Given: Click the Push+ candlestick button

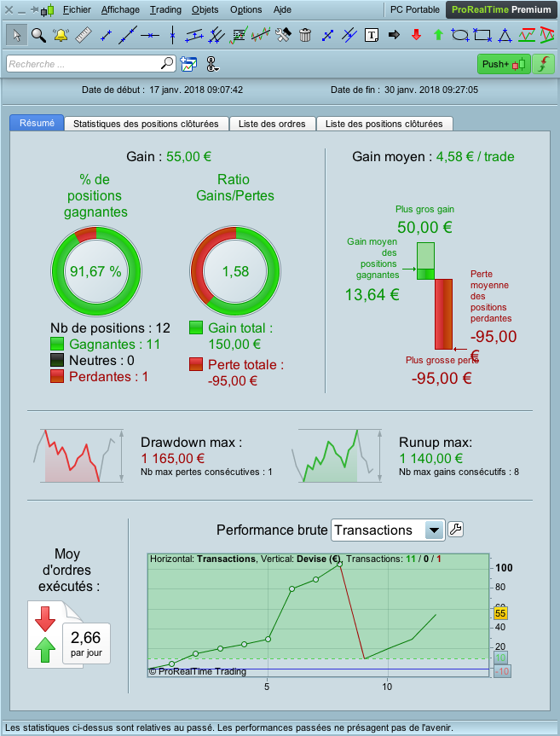Looking at the screenshot, I should tap(504, 64).
